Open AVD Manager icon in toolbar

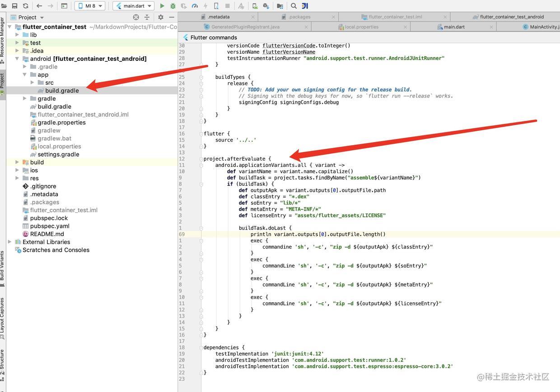click(x=255, y=6)
